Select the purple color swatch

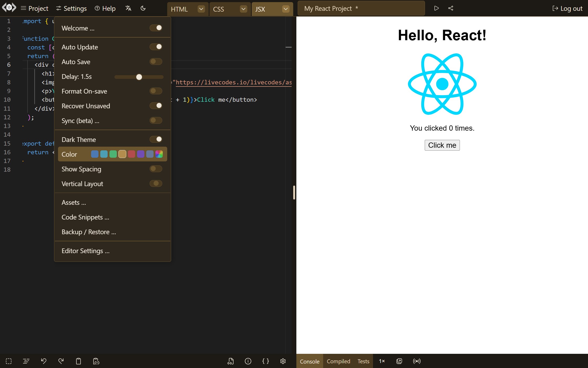[140, 154]
